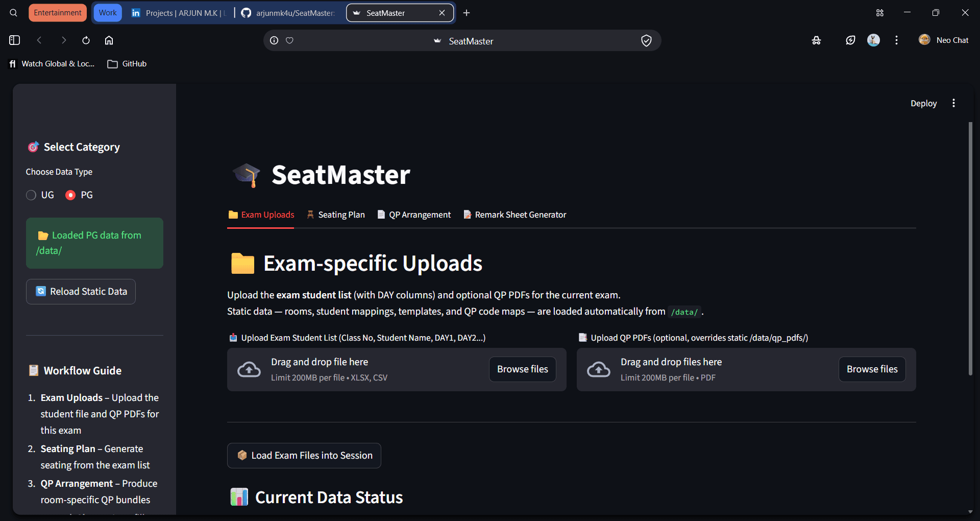
Task: Click the student list drag-and-drop zone
Action: tap(397, 370)
